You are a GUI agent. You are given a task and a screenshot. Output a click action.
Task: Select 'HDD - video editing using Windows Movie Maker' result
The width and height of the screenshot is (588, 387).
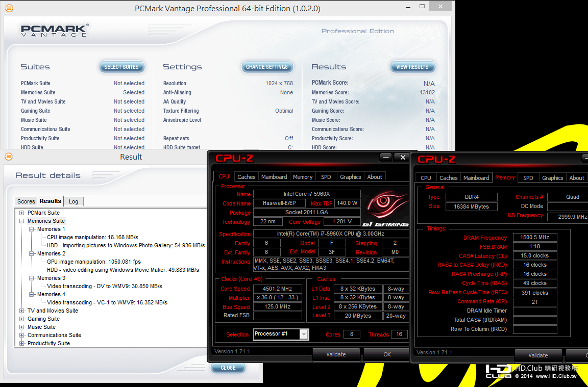(123, 270)
